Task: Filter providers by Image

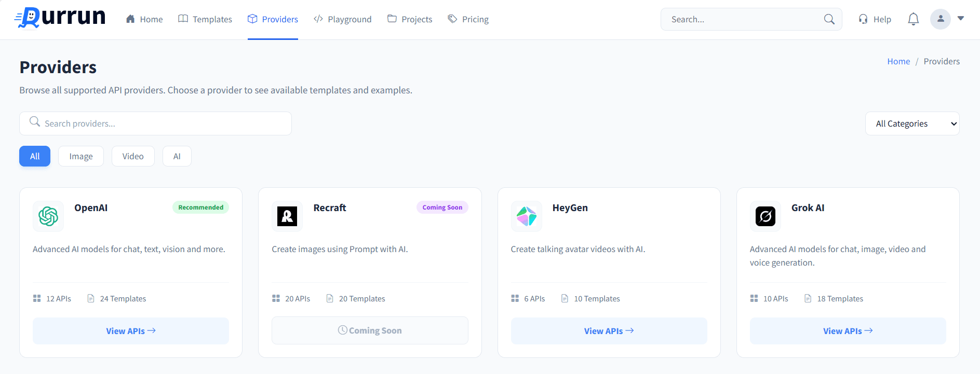Action: (81, 156)
